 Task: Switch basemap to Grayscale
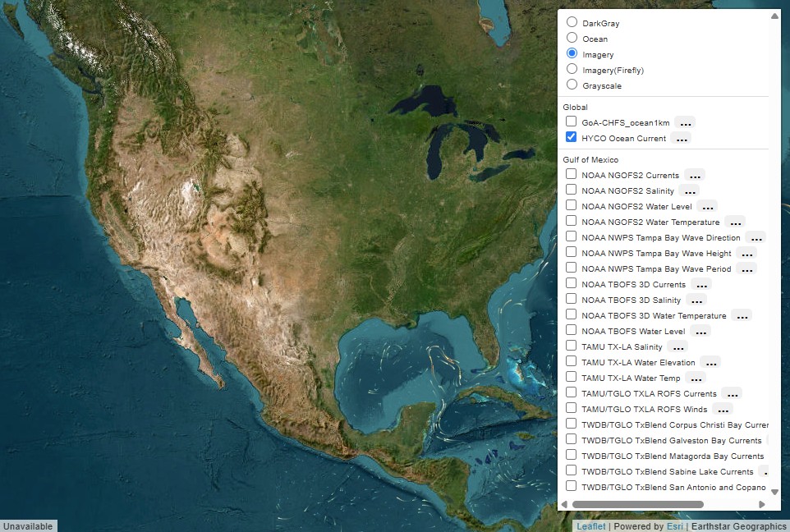point(572,85)
